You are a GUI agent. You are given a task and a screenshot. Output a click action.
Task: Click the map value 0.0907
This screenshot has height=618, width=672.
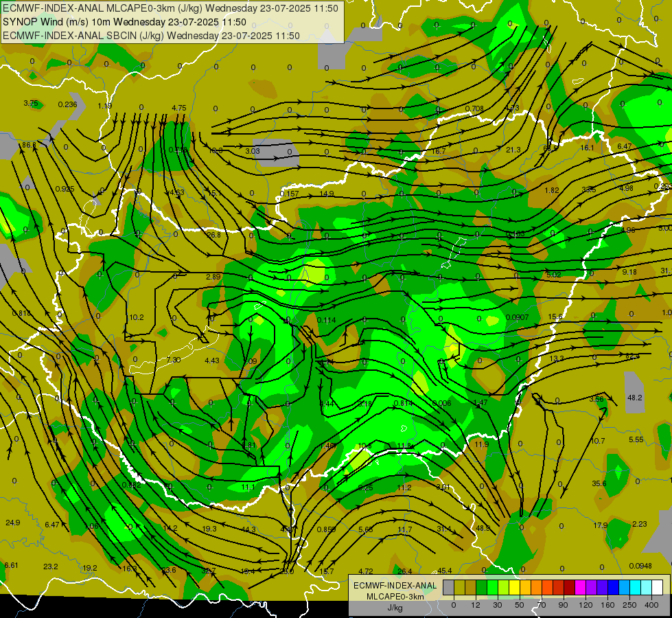point(517,317)
